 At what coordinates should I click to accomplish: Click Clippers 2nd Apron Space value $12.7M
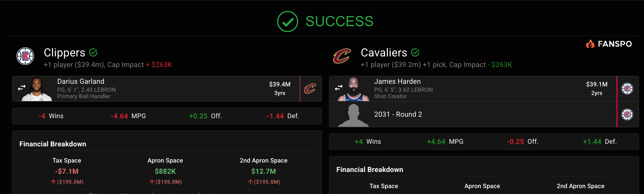point(264,171)
